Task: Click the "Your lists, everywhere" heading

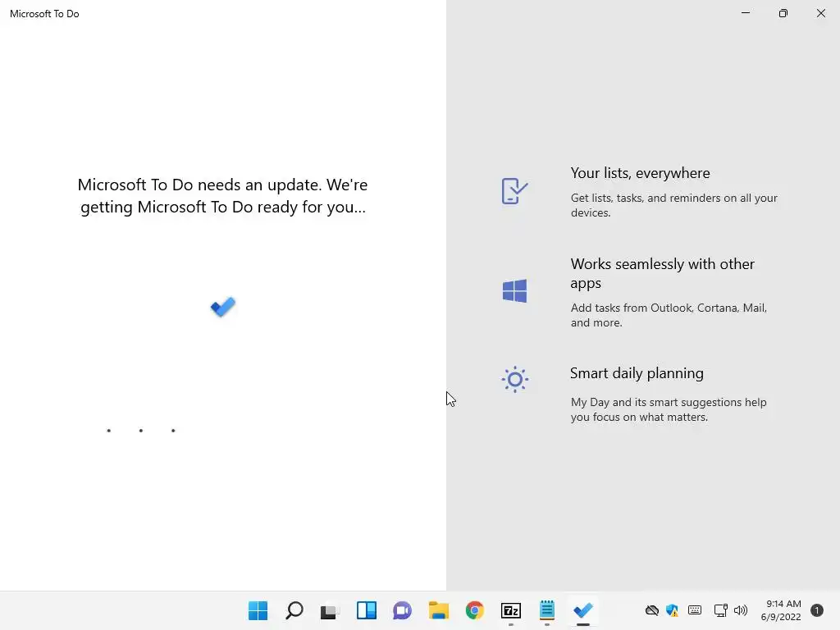Action: coord(640,173)
